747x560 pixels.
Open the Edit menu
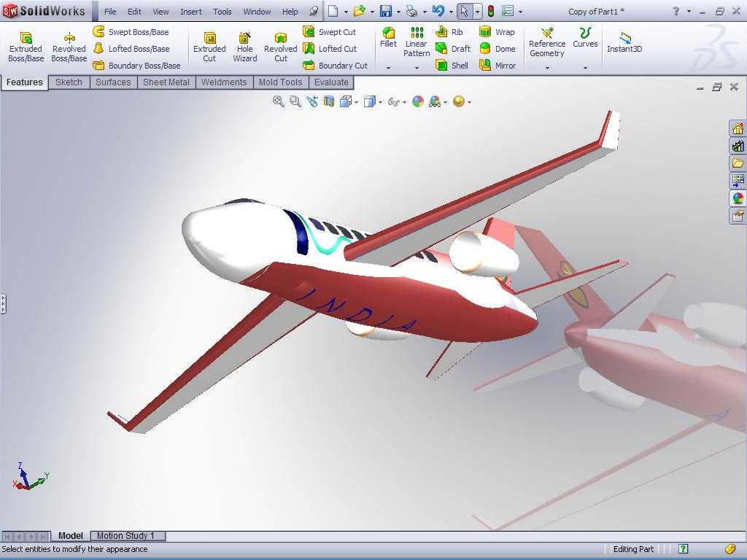pyautogui.click(x=134, y=12)
